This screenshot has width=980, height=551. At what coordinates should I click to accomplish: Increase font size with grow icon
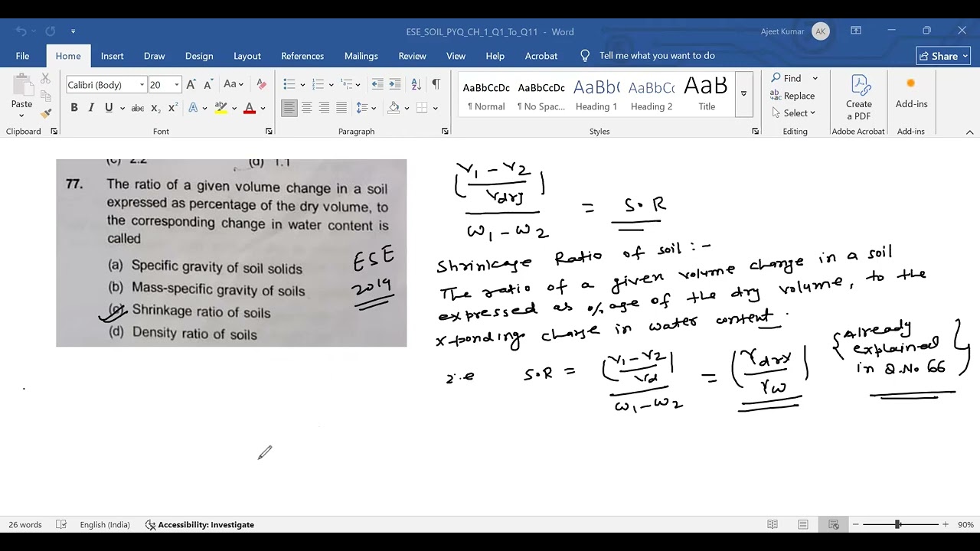(191, 84)
